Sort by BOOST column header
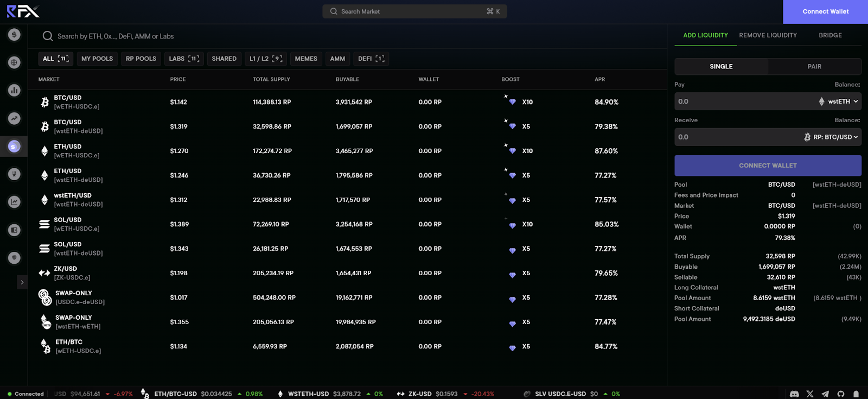The height and width of the screenshot is (399, 868). 510,79
